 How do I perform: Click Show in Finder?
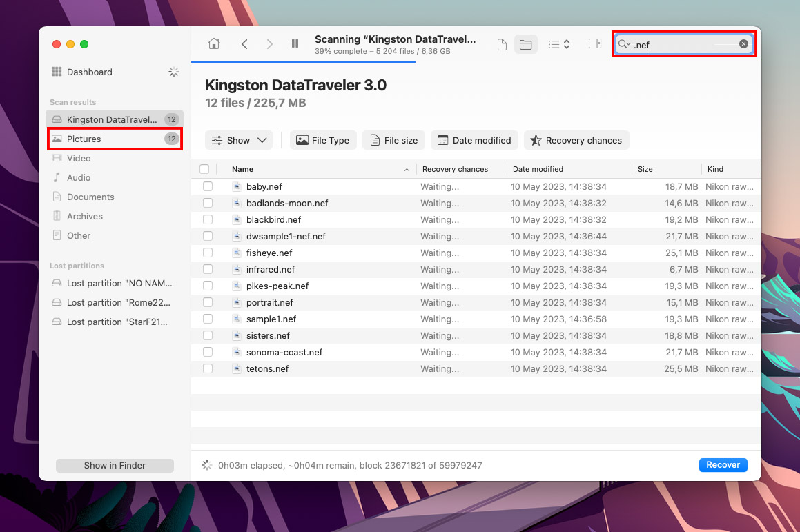coord(115,465)
